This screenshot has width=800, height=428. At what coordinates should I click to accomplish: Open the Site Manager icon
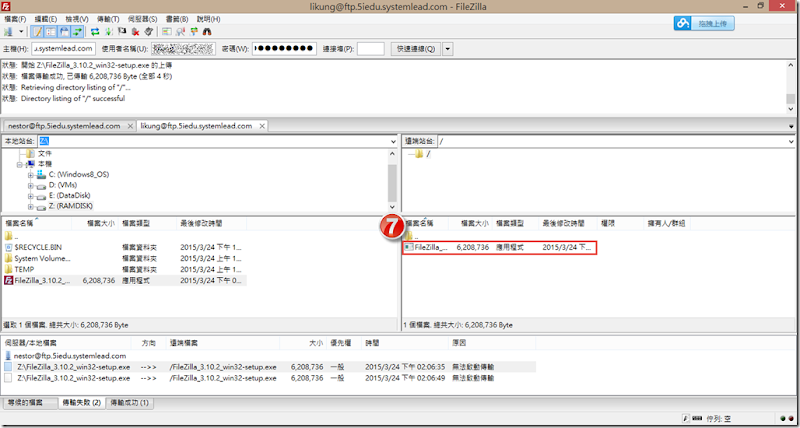coord(9,32)
